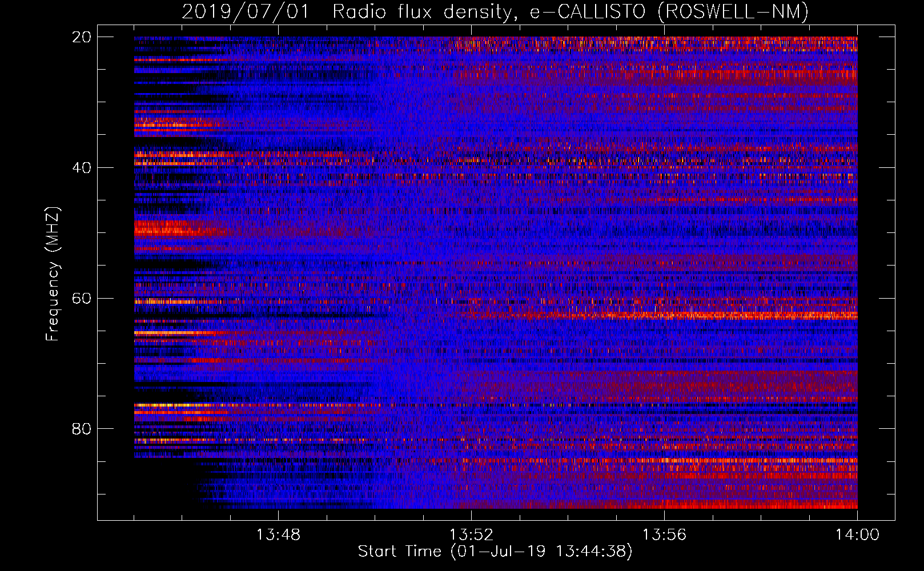Click the plot title 'Radio flux density, e-CALLISTO (ROSWELL-NM)'
This screenshot has height=571, width=924.
pos(571,12)
